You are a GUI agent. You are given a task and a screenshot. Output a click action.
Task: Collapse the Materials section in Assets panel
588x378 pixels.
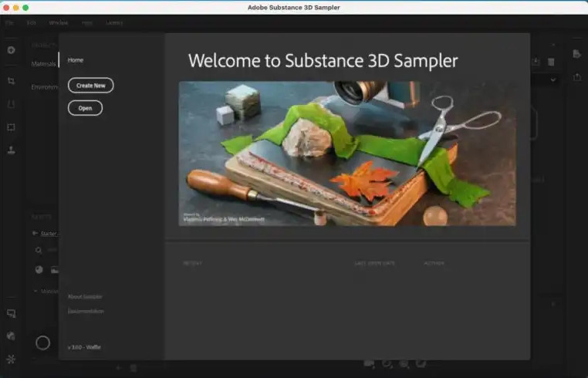click(x=35, y=291)
